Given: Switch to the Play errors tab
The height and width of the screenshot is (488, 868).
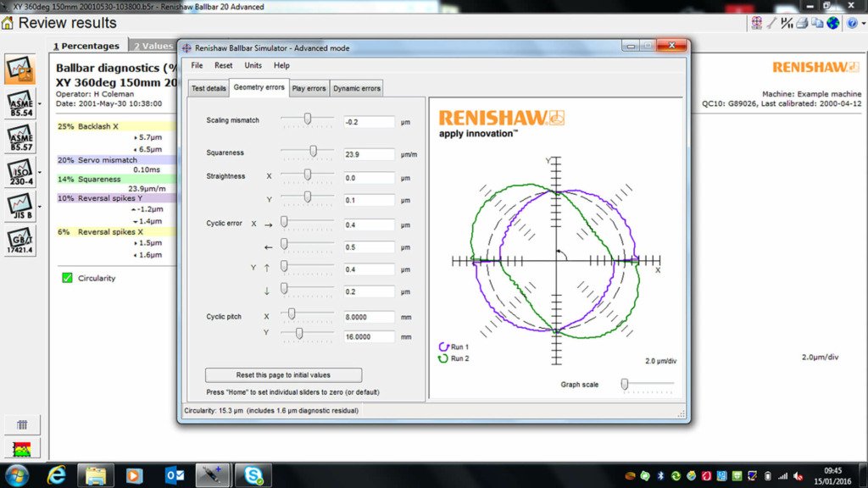Looking at the screenshot, I should (x=309, y=88).
